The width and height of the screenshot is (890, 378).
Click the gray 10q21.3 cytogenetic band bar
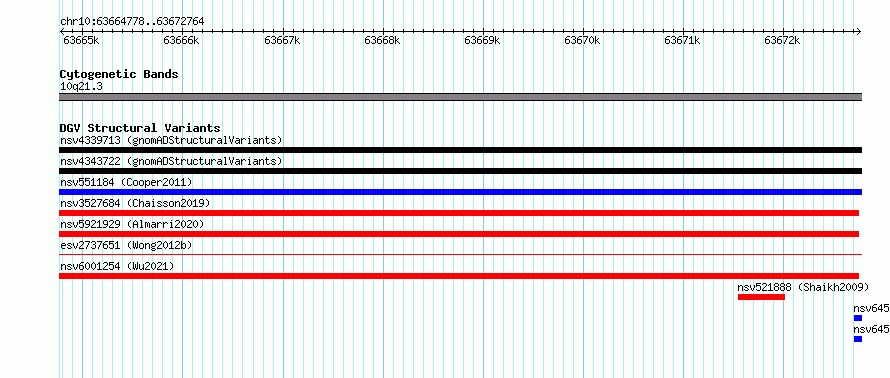(460, 97)
